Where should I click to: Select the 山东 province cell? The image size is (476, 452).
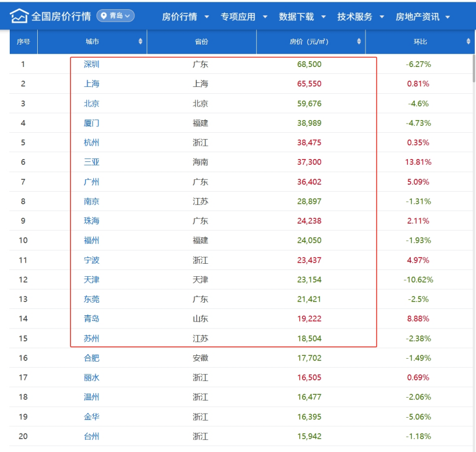click(200, 319)
